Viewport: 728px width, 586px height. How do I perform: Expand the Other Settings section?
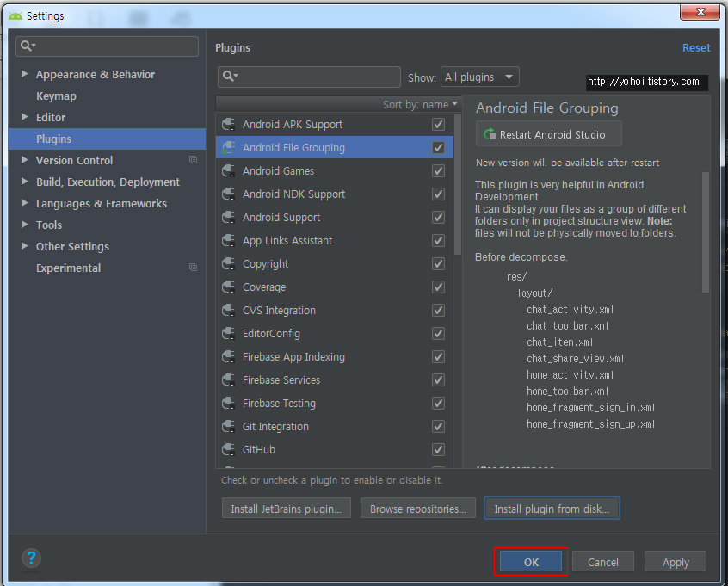[x=25, y=246]
